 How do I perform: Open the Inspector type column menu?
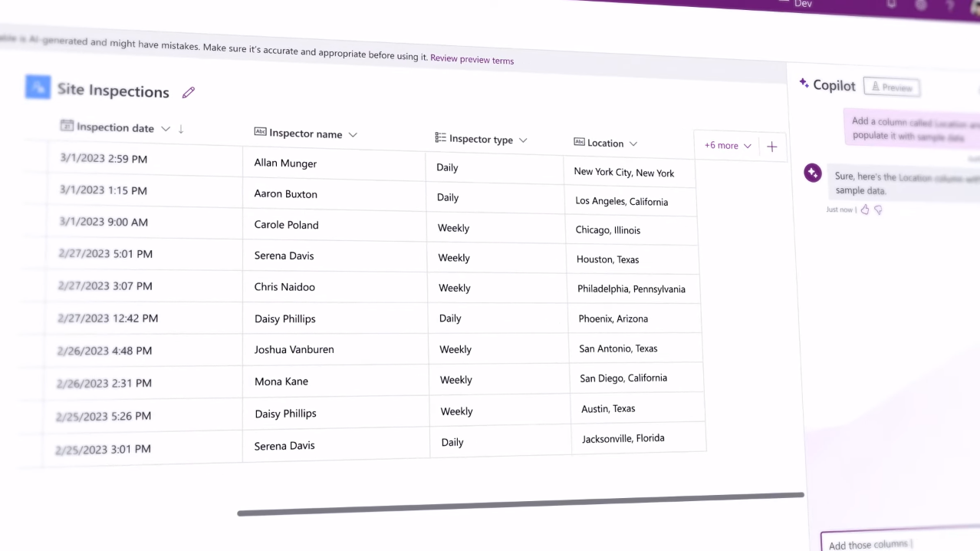click(x=523, y=140)
